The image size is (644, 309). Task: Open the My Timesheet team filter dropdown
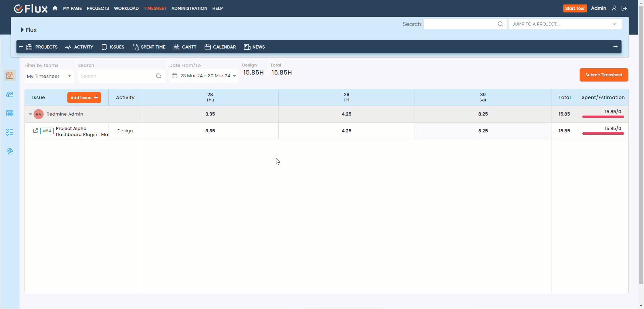[49, 76]
